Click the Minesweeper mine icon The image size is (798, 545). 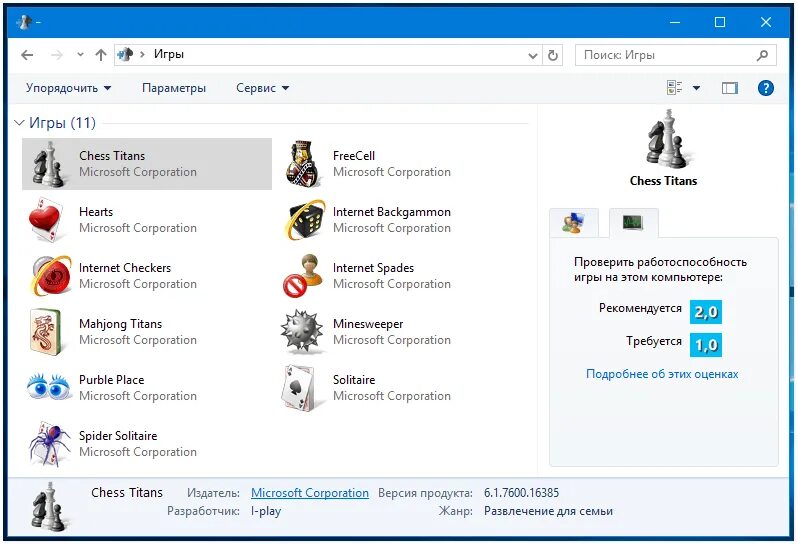coord(302,331)
